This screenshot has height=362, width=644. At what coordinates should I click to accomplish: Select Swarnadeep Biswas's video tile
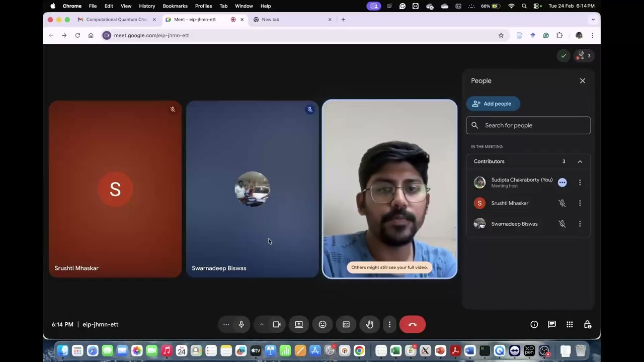pos(253,189)
